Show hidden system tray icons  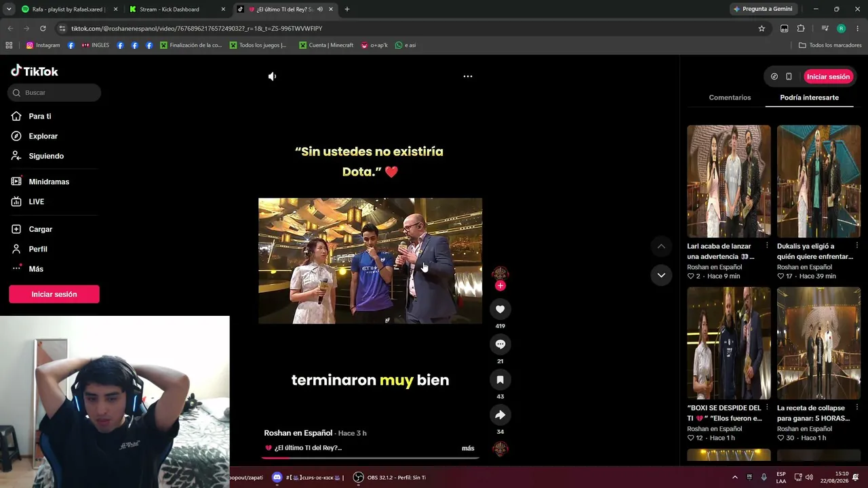pos(734,477)
